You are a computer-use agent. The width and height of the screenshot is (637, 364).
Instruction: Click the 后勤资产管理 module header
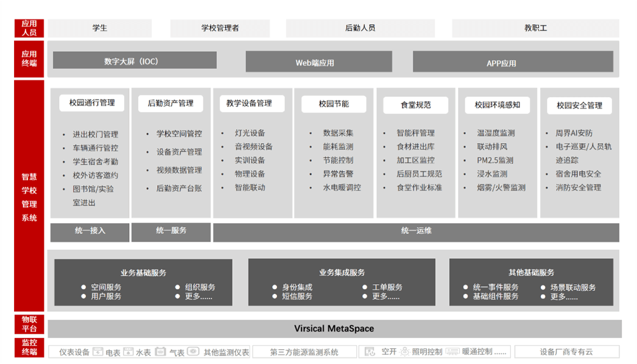pos(171,103)
